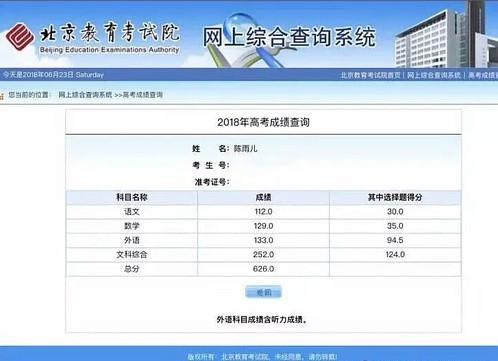Viewport: 498px width, 361px height.
Task: Select the 总分 row label
Action: click(x=132, y=269)
